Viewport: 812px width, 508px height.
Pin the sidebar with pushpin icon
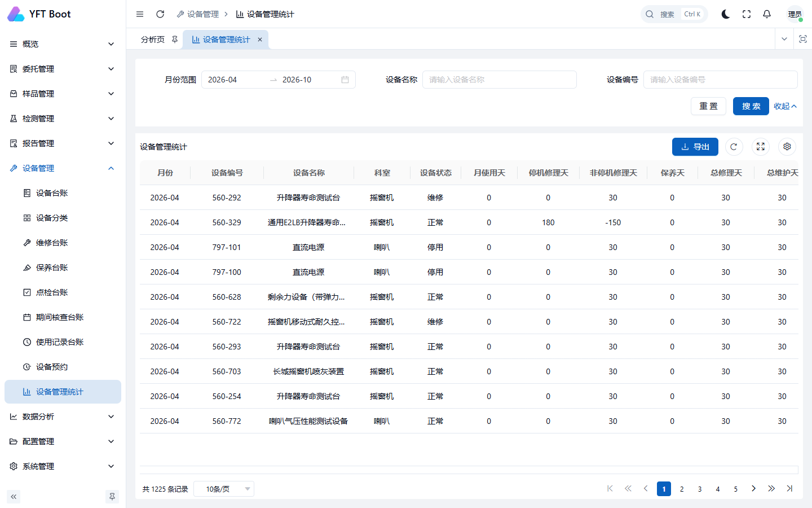112,497
